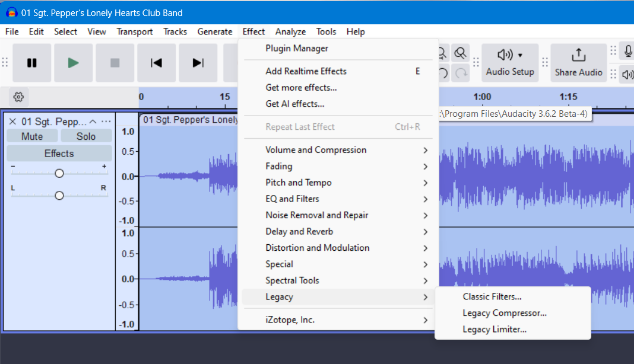Image resolution: width=634 pixels, height=364 pixels.
Task: Click the Pause button
Action: tap(32, 63)
